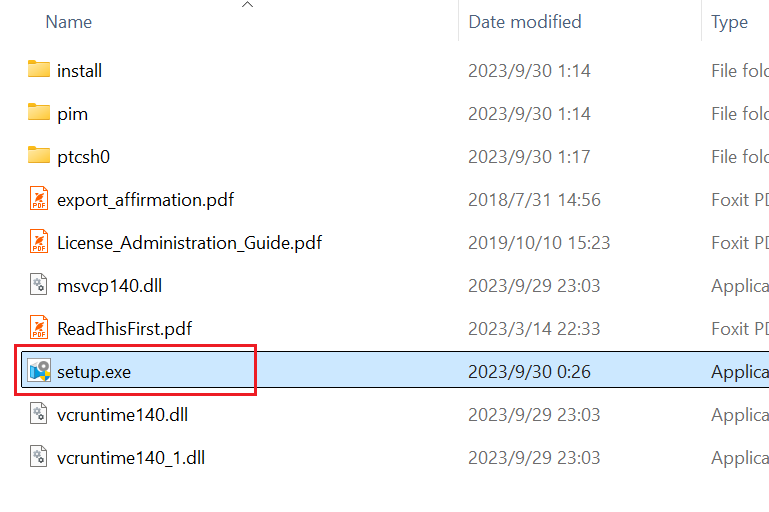Click the vcruntime140_1.dll file name
The width and height of the screenshot is (769, 512).
pyautogui.click(x=131, y=457)
